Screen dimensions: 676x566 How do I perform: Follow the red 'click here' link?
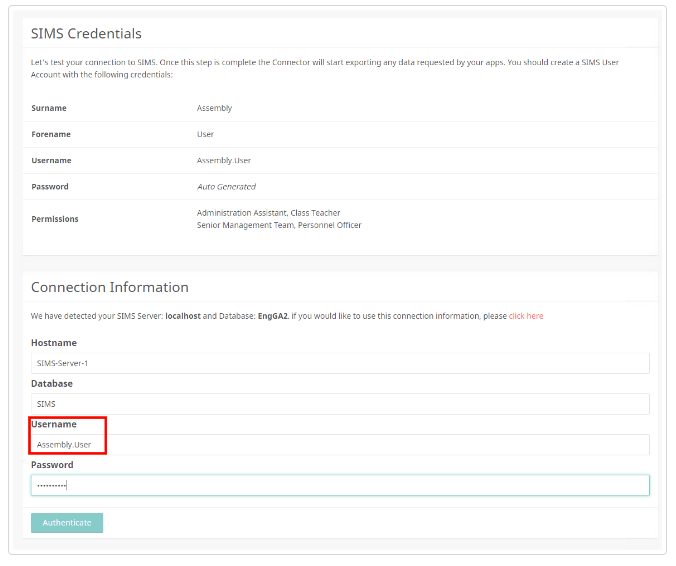point(526,316)
